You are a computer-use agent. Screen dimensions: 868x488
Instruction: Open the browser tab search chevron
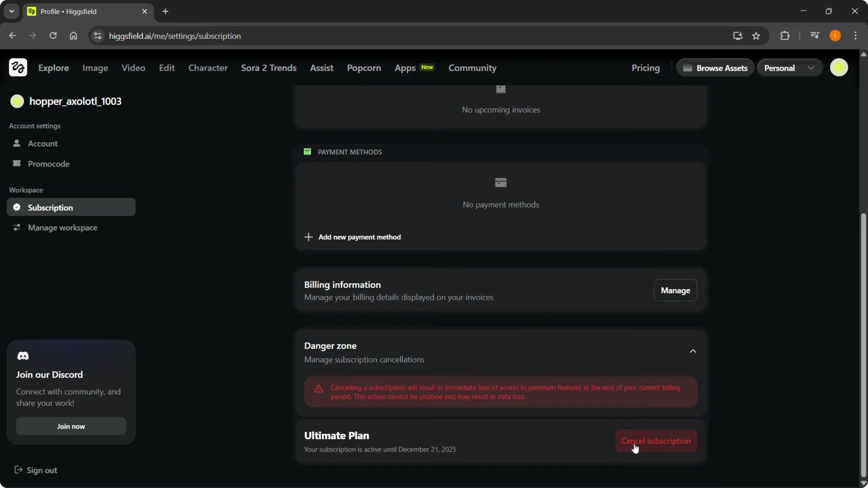11,11
